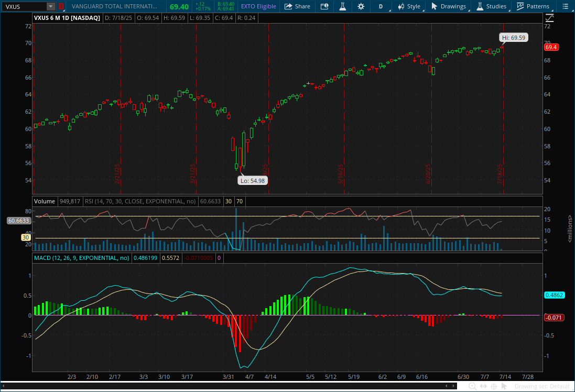Click the O: 69.54 open readout
This screenshot has width=575, height=392.
pos(148,18)
